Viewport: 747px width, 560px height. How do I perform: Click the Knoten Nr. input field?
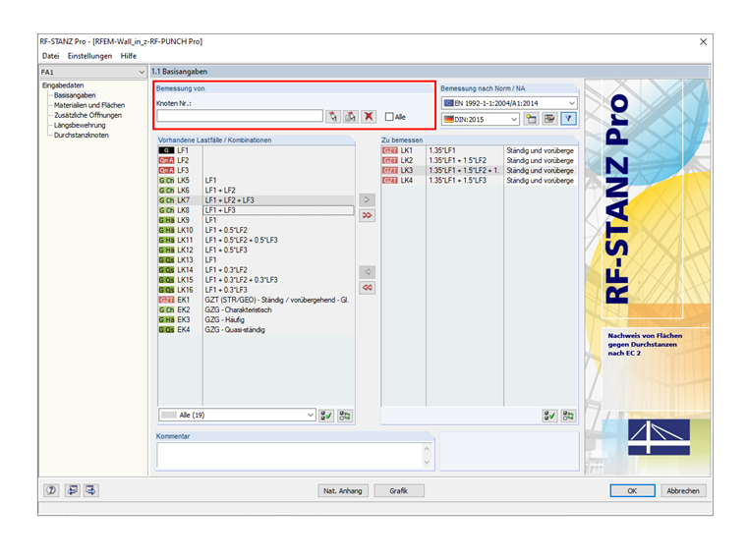click(x=240, y=116)
